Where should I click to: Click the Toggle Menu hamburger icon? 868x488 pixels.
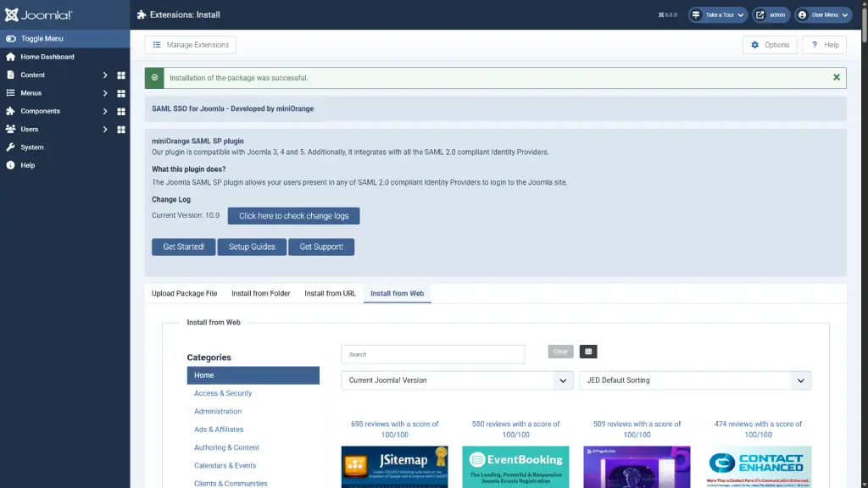pyautogui.click(x=11, y=37)
